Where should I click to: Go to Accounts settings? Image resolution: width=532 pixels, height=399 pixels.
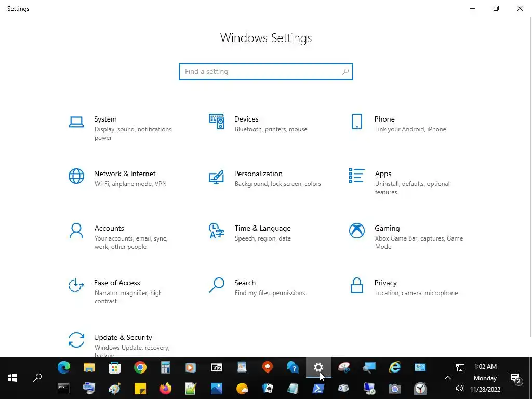pos(109,229)
